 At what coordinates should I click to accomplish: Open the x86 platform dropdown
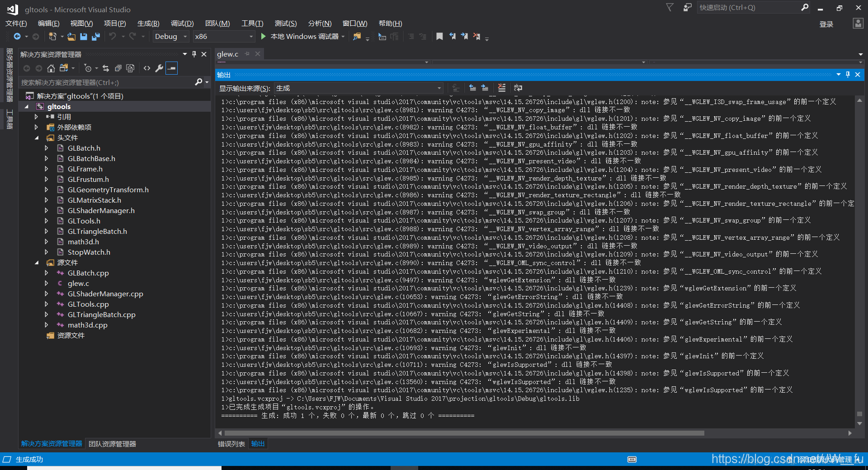click(x=224, y=37)
